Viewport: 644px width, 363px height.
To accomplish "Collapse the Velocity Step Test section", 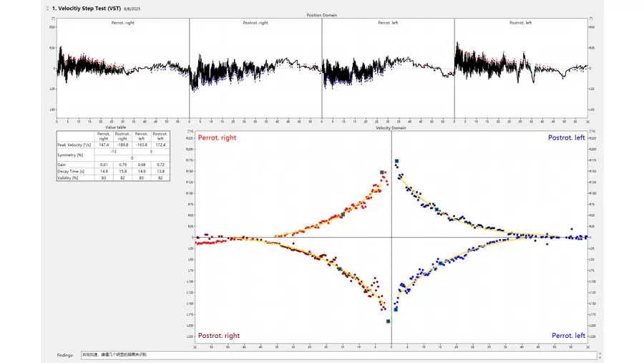I will [x=48, y=8].
